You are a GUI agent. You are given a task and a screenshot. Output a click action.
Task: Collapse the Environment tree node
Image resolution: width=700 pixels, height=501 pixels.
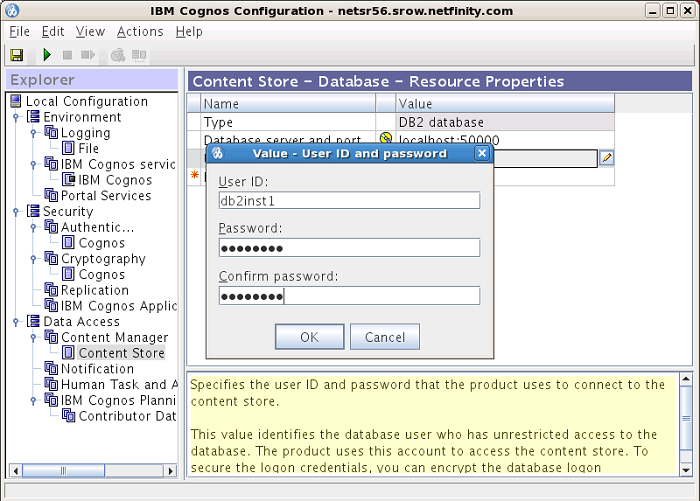click(x=16, y=117)
